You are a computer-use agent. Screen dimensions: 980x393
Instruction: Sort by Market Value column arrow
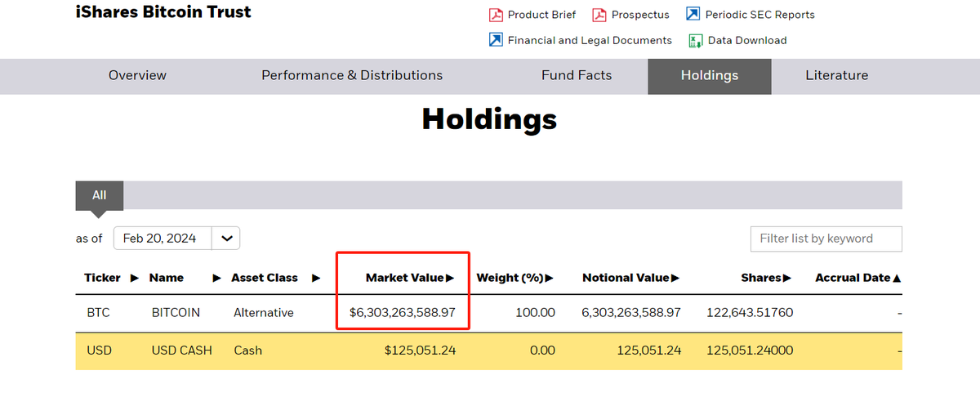[450, 278]
